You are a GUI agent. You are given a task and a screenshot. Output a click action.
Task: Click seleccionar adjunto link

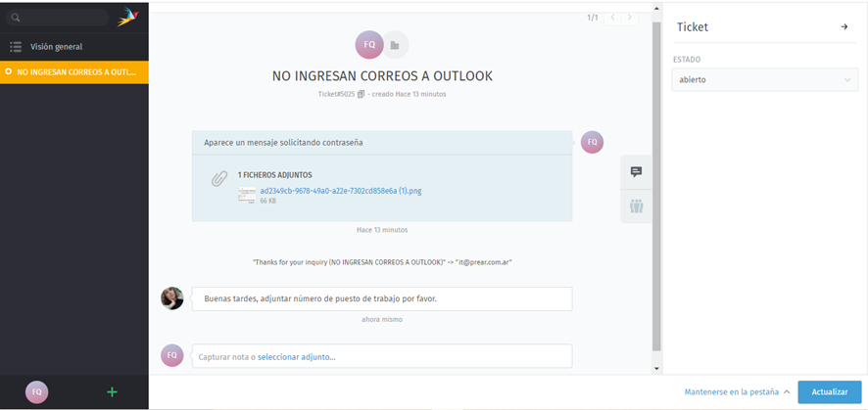point(296,357)
